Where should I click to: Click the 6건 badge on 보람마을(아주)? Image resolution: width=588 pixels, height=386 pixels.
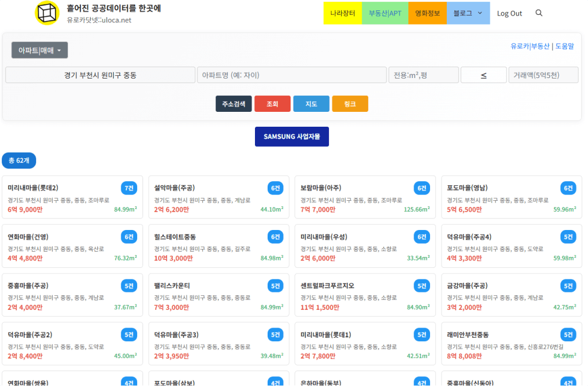click(422, 188)
